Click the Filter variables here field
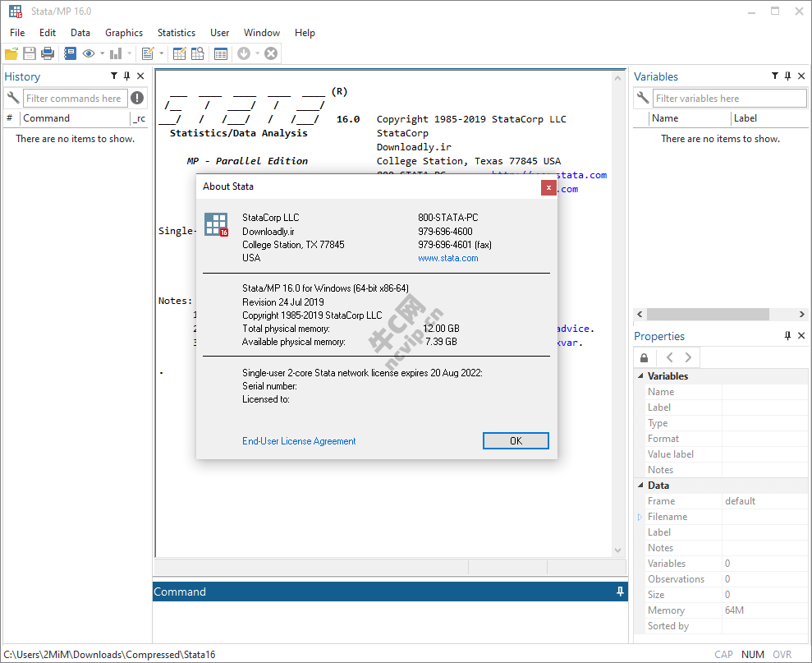 729,99
